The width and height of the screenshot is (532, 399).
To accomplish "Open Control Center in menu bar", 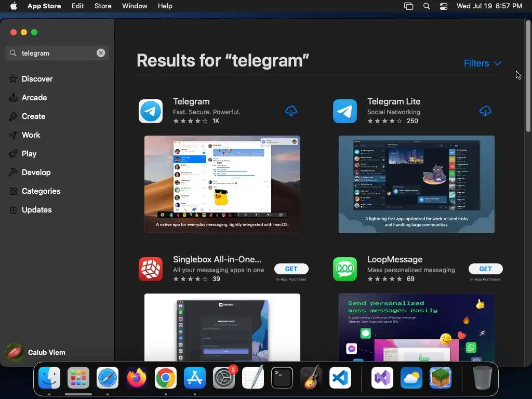I will pos(444,6).
